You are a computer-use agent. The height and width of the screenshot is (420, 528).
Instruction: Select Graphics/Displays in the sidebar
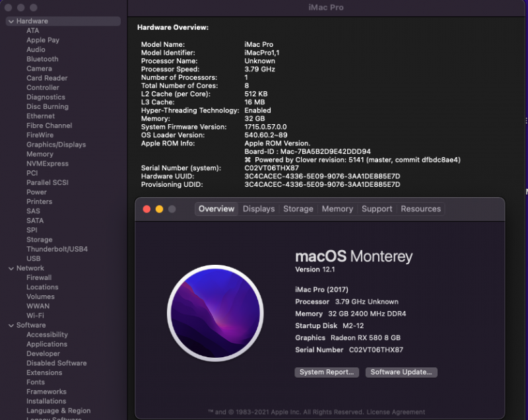point(56,145)
